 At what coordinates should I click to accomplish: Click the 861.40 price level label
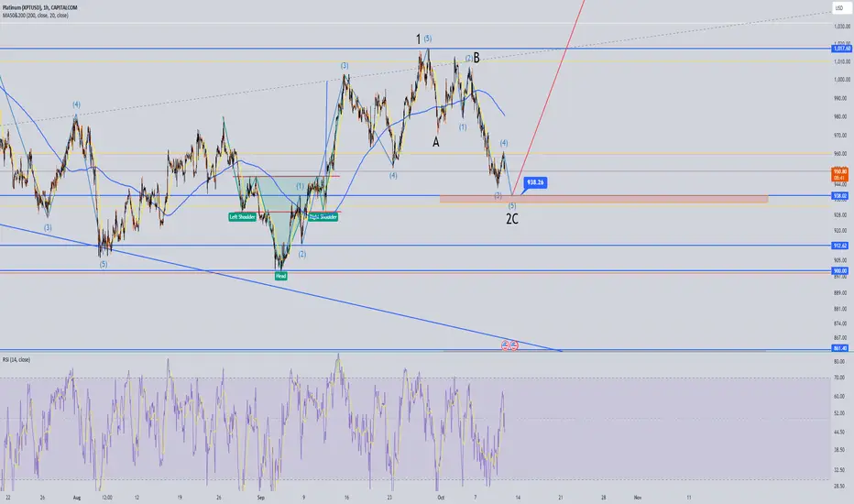pyautogui.click(x=840, y=348)
